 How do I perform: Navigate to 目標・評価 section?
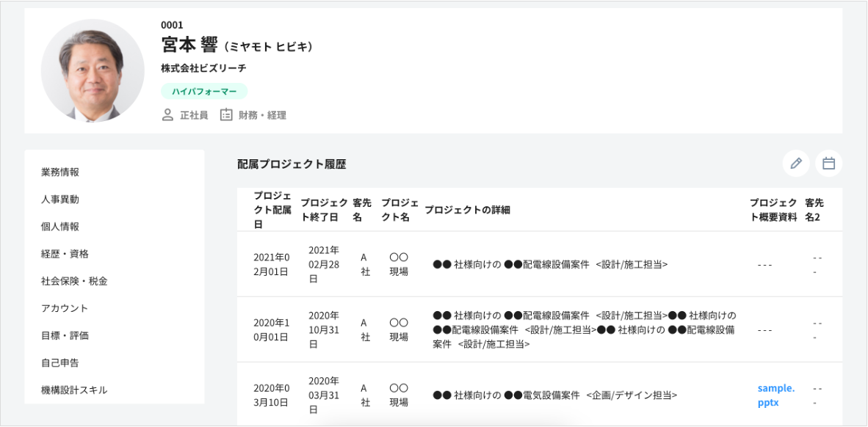65,335
